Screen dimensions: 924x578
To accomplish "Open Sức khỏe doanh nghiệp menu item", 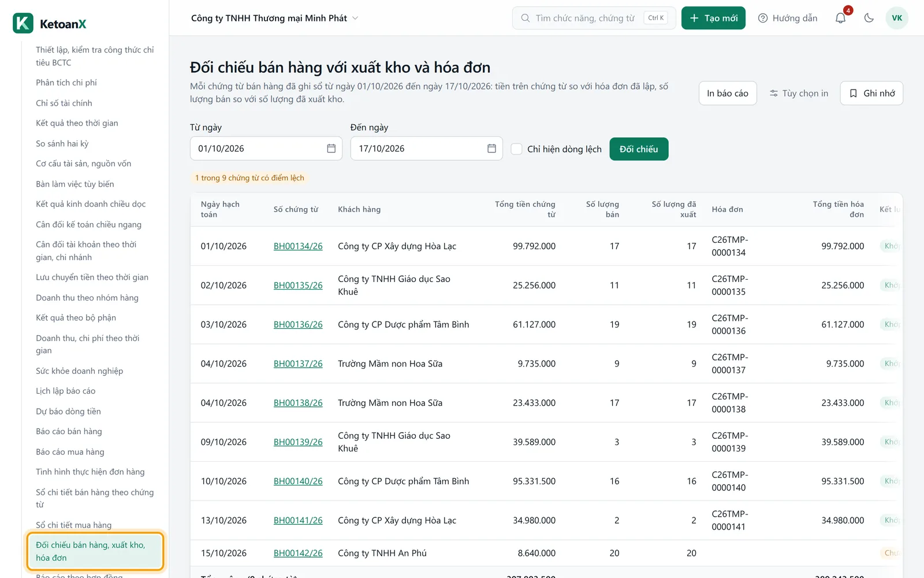I will tap(79, 371).
